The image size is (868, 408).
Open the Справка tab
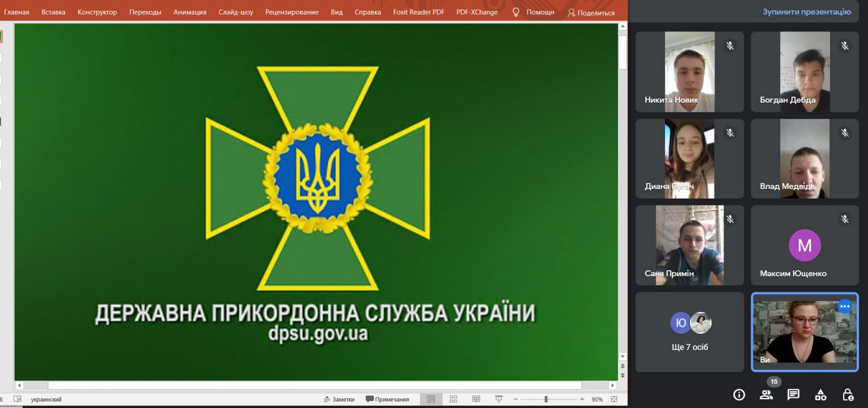(x=368, y=12)
